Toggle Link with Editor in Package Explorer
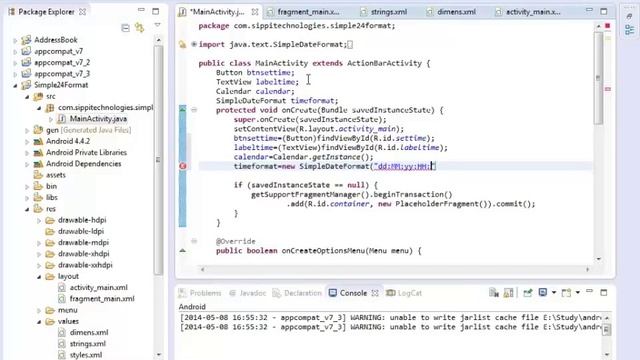 140,27
